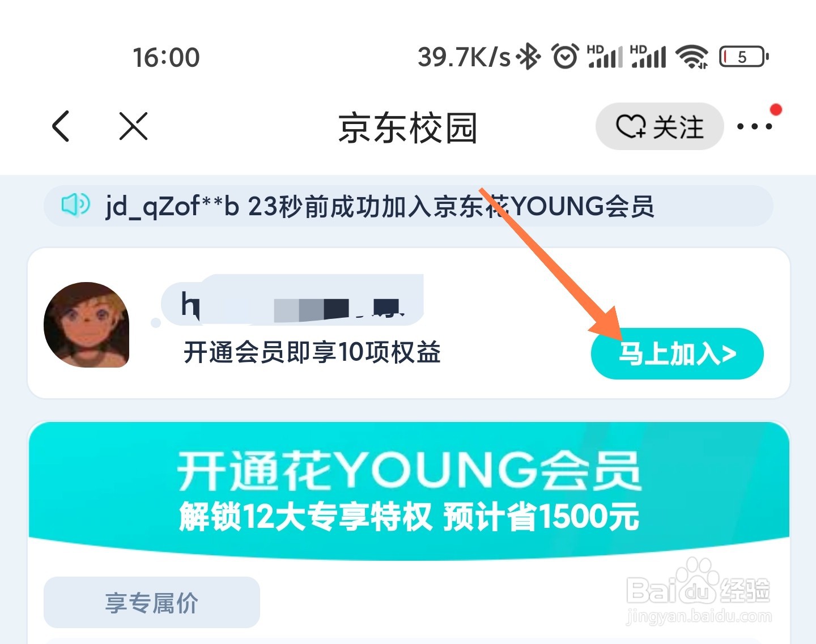Open the three-dot more menu

pos(754,126)
